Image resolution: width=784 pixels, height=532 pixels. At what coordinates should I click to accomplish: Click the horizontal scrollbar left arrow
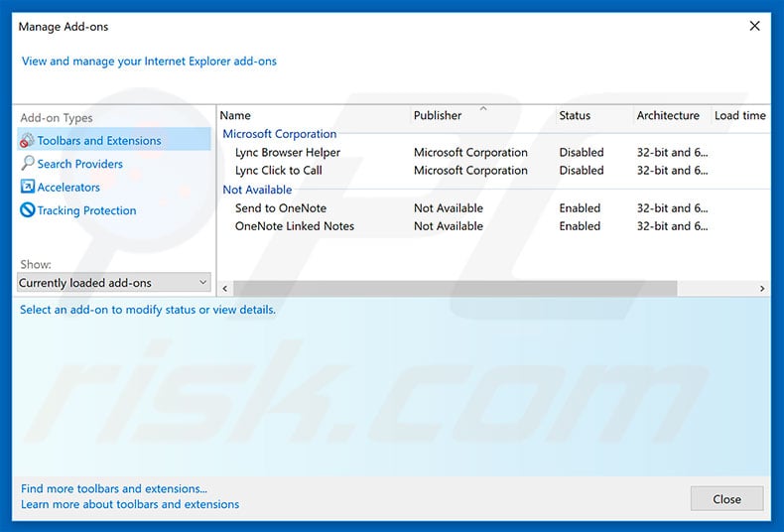(x=225, y=289)
